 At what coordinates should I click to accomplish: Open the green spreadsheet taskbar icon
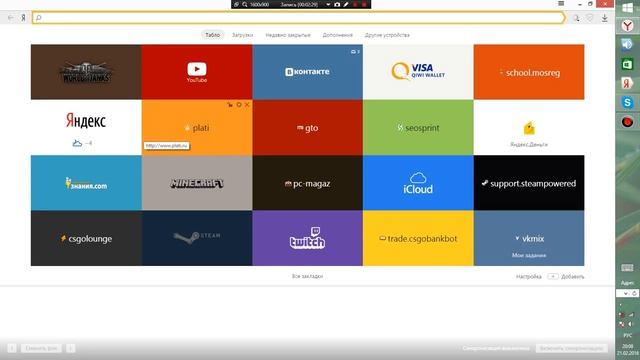pyautogui.click(x=627, y=64)
